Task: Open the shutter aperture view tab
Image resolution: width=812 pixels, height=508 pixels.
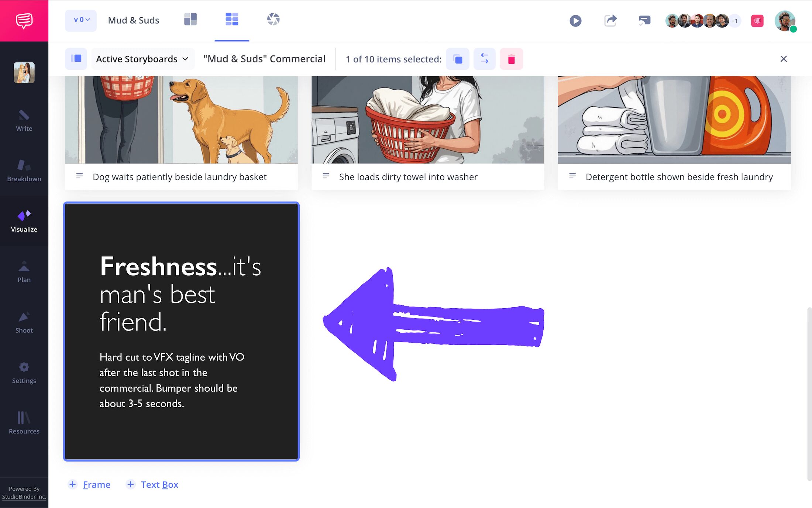Action: [273, 20]
